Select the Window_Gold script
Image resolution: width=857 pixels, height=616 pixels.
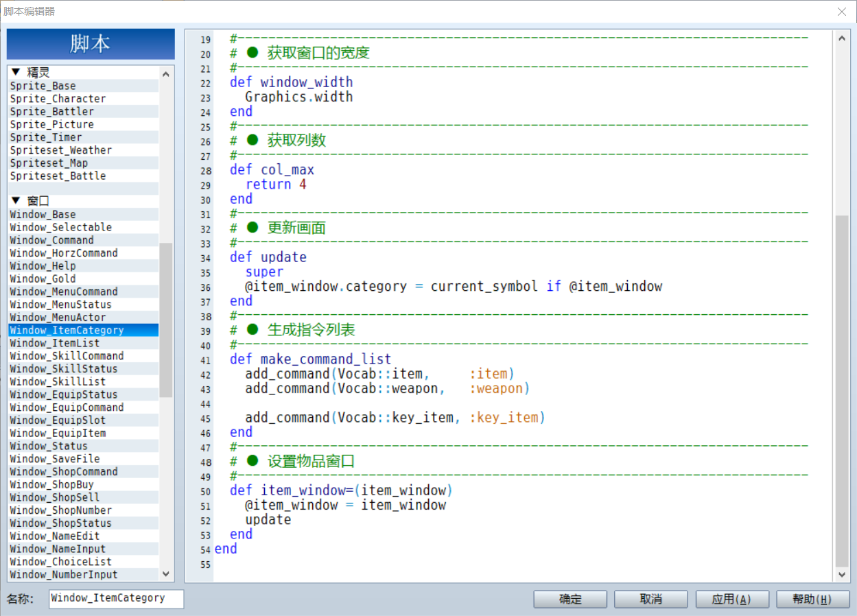pyautogui.click(x=84, y=279)
